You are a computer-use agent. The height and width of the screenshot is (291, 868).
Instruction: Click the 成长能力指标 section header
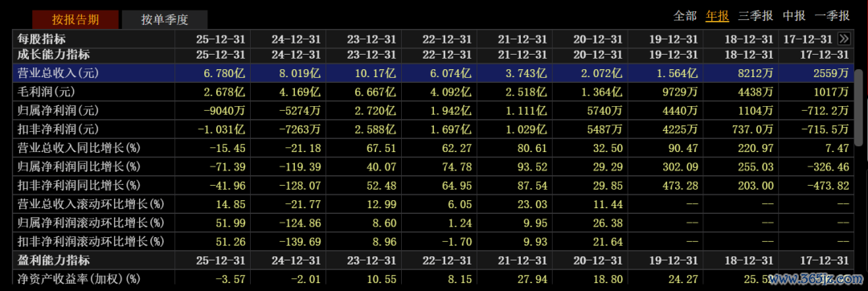[x=54, y=55]
